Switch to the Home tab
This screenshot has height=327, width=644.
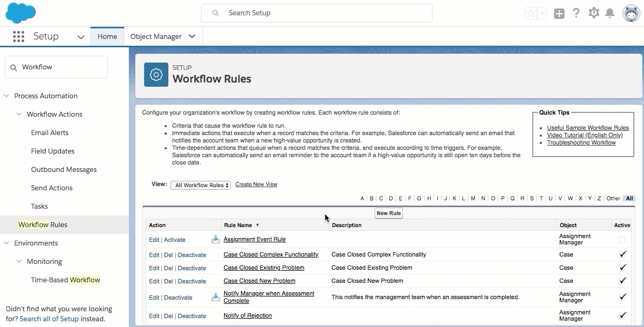coord(107,36)
